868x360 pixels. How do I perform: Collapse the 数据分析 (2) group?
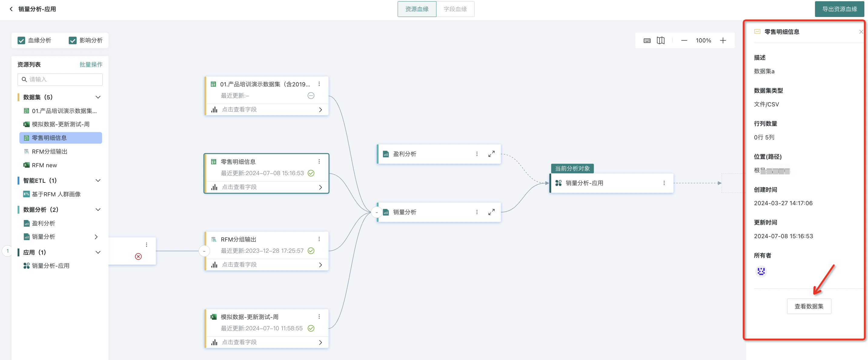pos(98,210)
